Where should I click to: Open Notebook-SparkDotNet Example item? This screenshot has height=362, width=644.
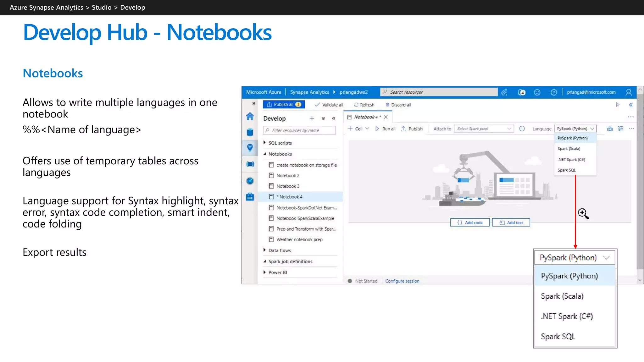coord(303,208)
